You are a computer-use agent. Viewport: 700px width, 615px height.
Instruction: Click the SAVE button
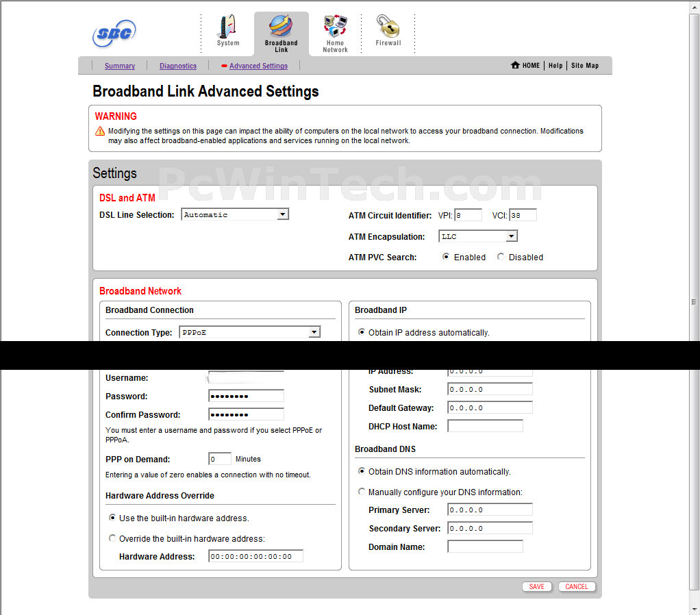pos(536,586)
